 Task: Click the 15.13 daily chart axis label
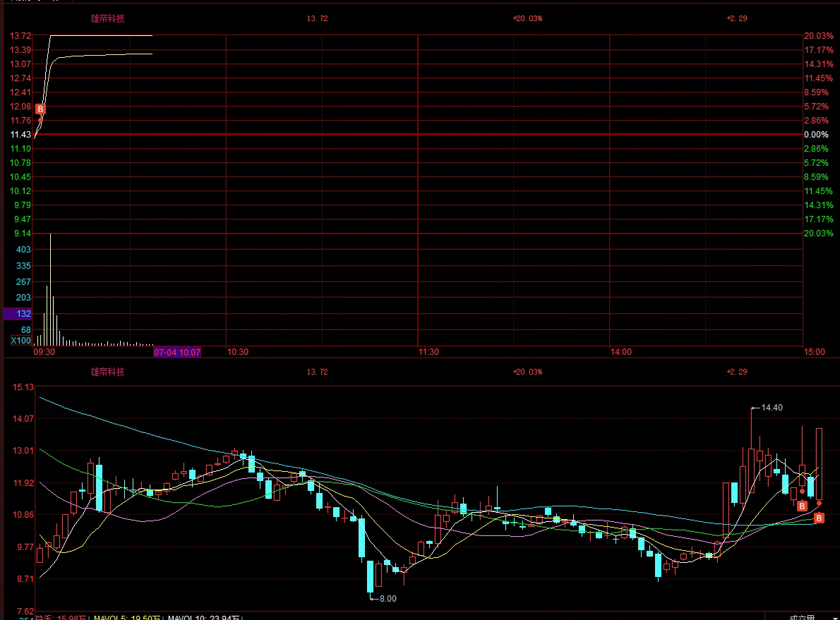point(23,387)
